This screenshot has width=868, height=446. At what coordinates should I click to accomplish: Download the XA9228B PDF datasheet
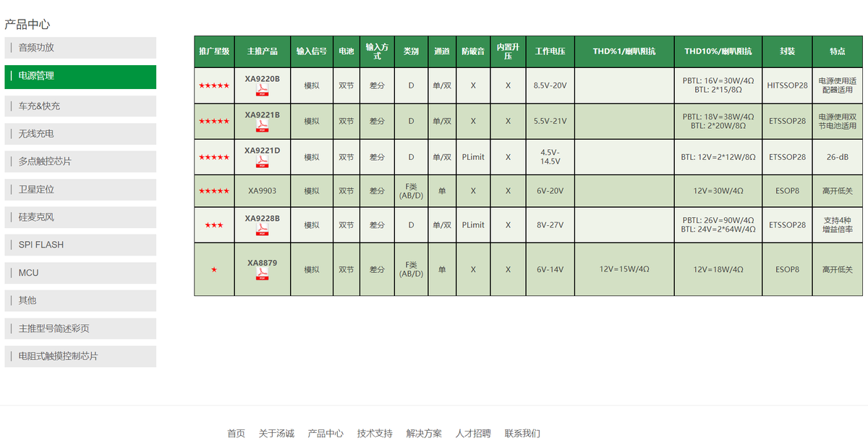(x=262, y=230)
